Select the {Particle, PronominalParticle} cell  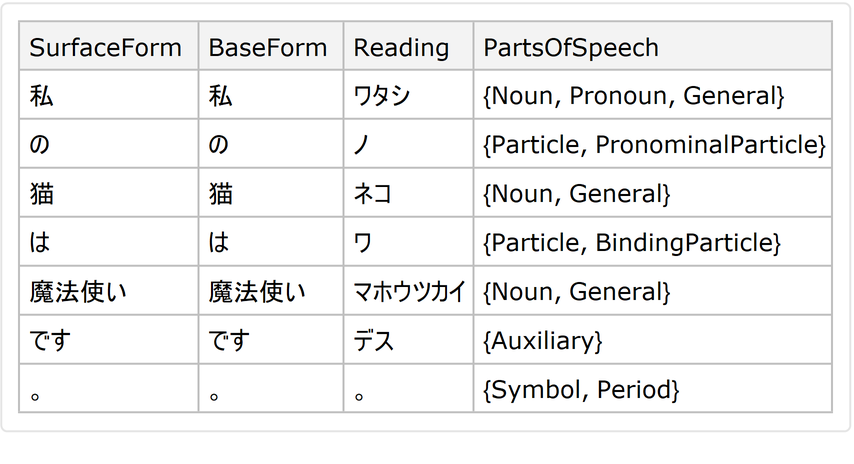653,145
